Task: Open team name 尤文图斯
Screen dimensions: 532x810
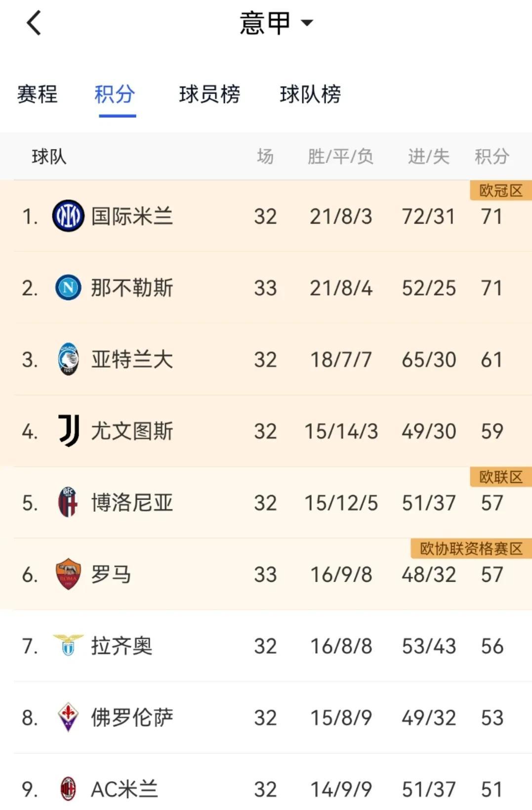Action: point(132,431)
